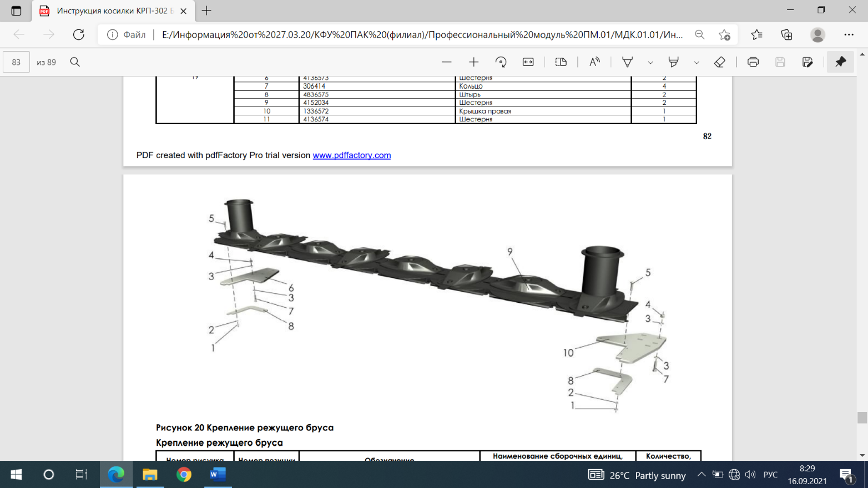Viewport: 868px width, 488px height.
Task: Click the page number 82 text
Action: coord(707,136)
